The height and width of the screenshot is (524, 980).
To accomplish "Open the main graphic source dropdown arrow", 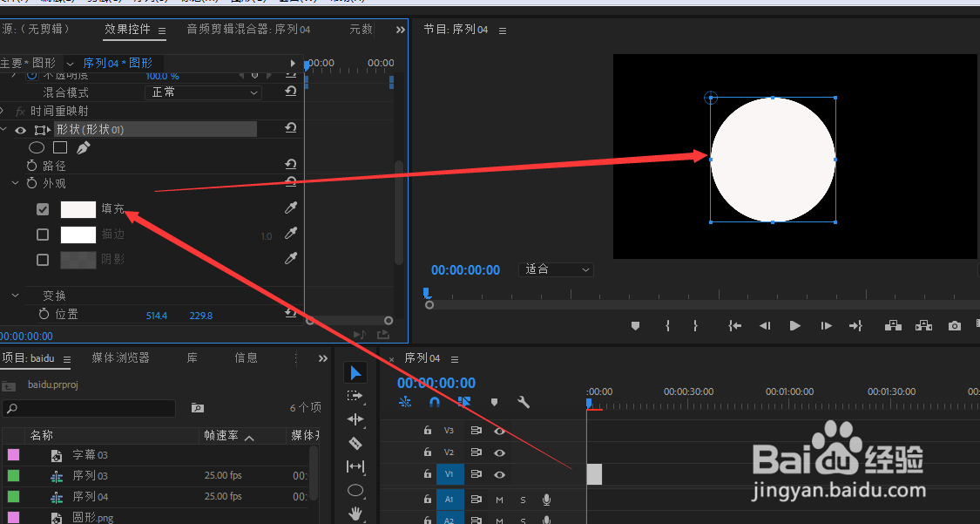I will click(x=70, y=63).
